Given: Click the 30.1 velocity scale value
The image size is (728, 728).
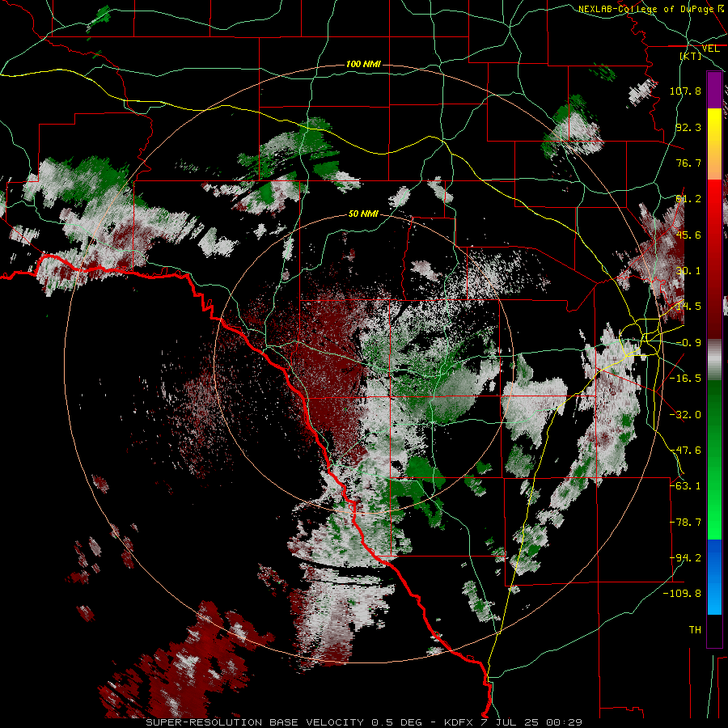Looking at the screenshot, I should [x=688, y=271].
